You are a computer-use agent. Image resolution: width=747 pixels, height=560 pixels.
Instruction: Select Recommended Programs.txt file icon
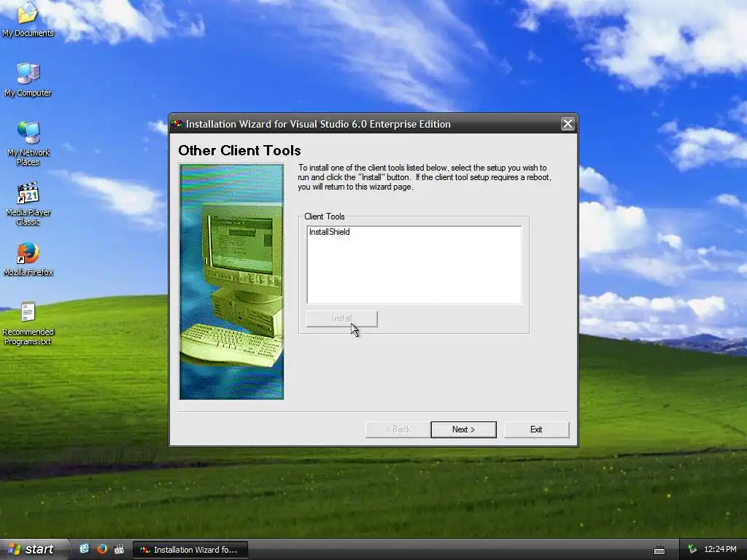(28, 323)
